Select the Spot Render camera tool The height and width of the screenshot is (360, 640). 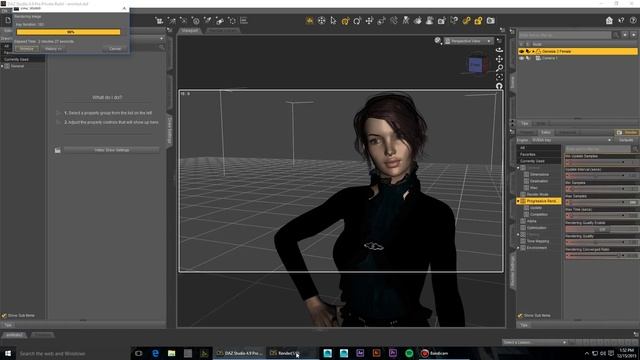pos(442,20)
